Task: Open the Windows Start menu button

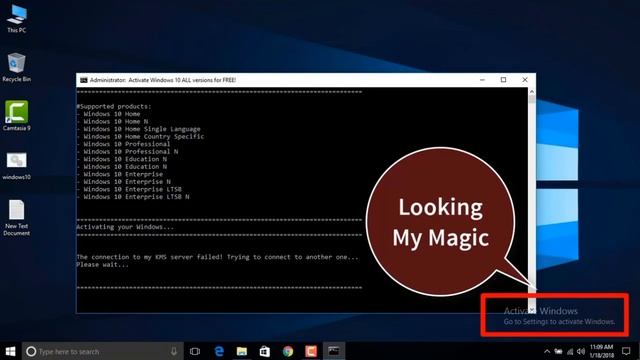Action: pos(11,351)
